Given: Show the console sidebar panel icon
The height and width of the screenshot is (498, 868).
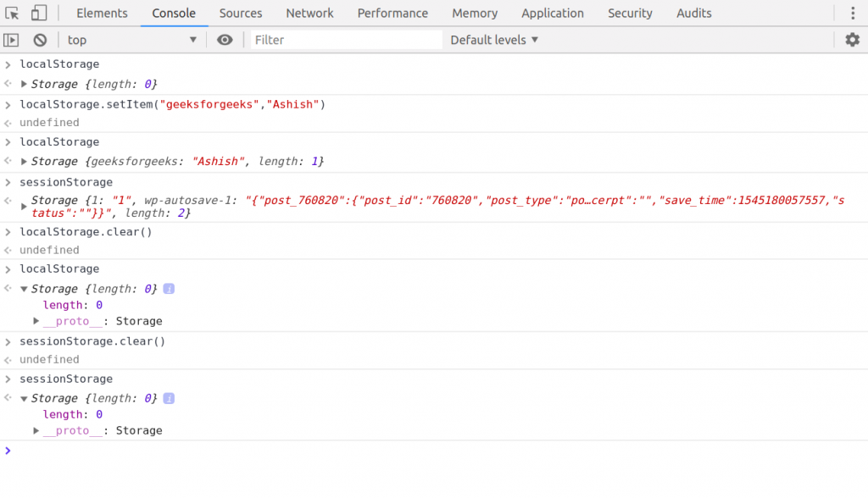Looking at the screenshot, I should [11, 40].
